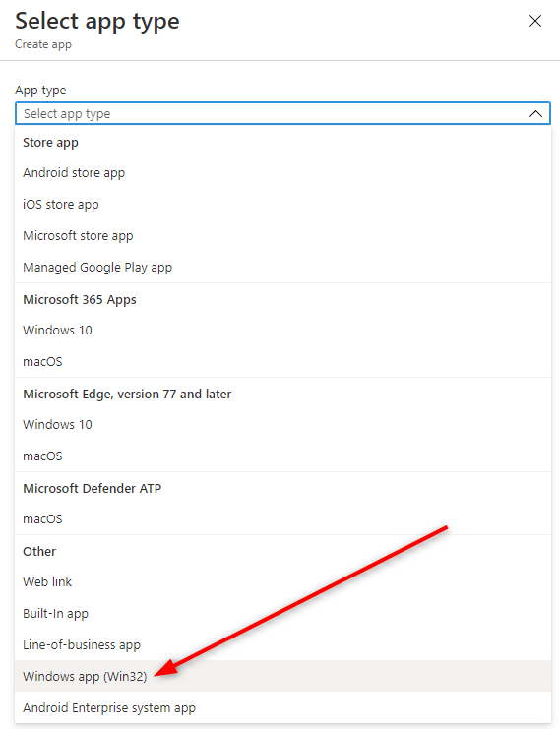Click the App type field label
This screenshot has height=729, width=560.
[40, 91]
